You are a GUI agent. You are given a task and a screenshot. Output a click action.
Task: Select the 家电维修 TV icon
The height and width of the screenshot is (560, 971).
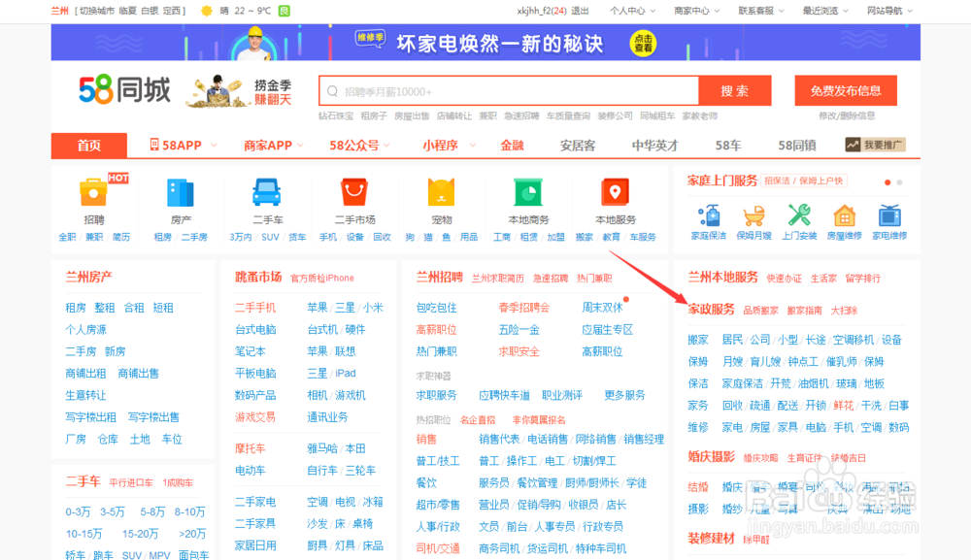coord(889,215)
